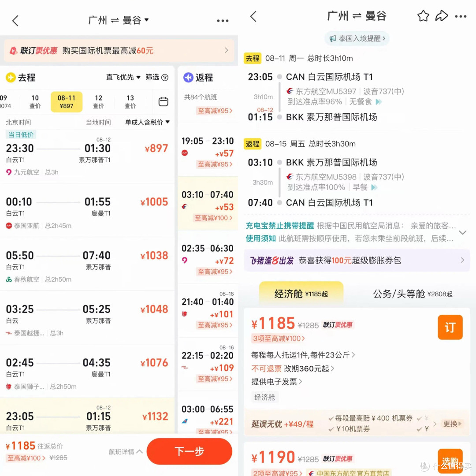The height and width of the screenshot is (476, 476).
Task: Select the 23:30 九元航空 ¥897 flight
Action: [87, 156]
